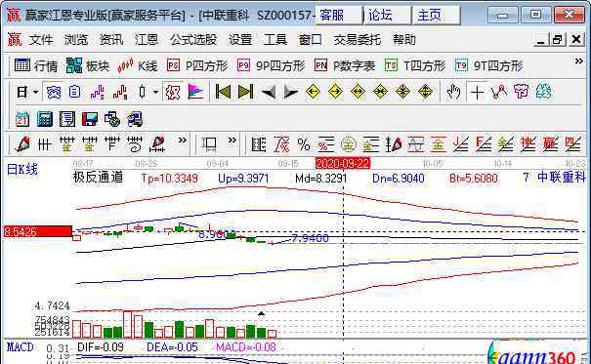Viewport: 591px width, 364px height.
Task: Open the T四方形 tool
Action: (x=415, y=66)
